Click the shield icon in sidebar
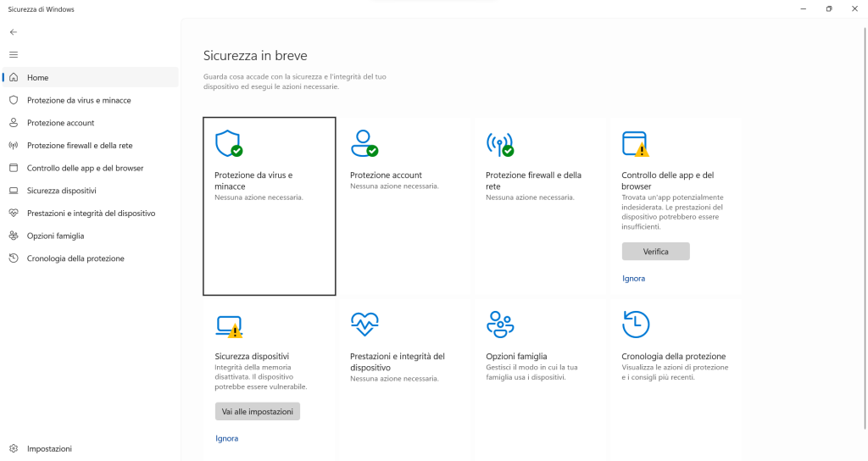 [14, 100]
